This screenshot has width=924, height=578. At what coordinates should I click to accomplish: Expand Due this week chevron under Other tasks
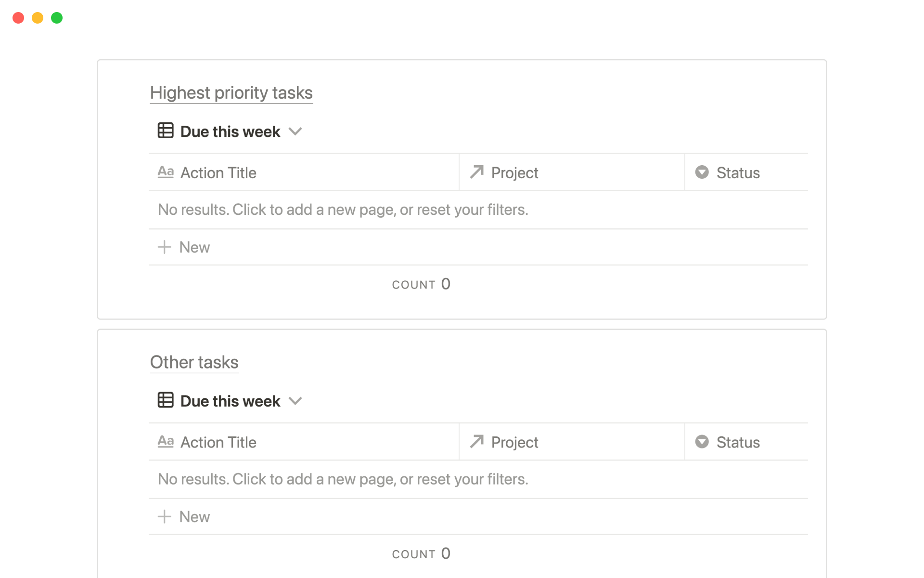(x=295, y=401)
